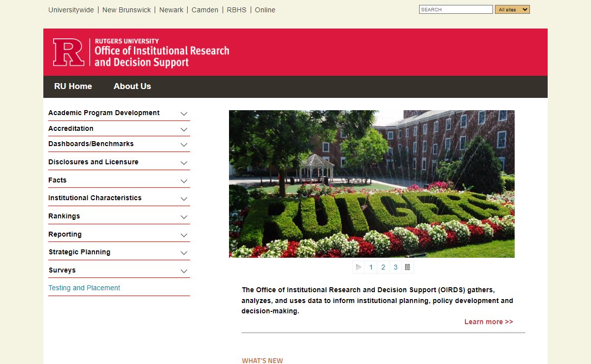Expand the Institutional Characteristics chevron
591x364 pixels.
[x=184, y=199]
